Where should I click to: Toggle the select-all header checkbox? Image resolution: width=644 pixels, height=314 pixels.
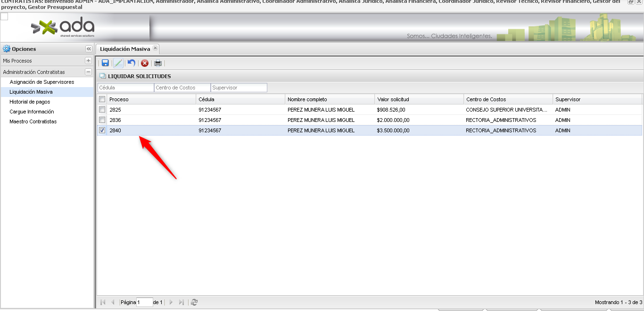[102, 99]
